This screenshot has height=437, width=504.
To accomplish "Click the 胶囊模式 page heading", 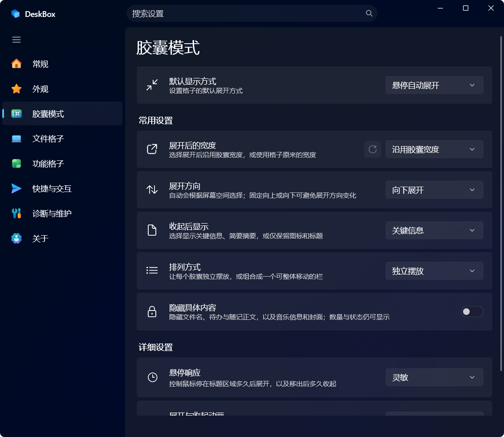I will pos(168,48).
